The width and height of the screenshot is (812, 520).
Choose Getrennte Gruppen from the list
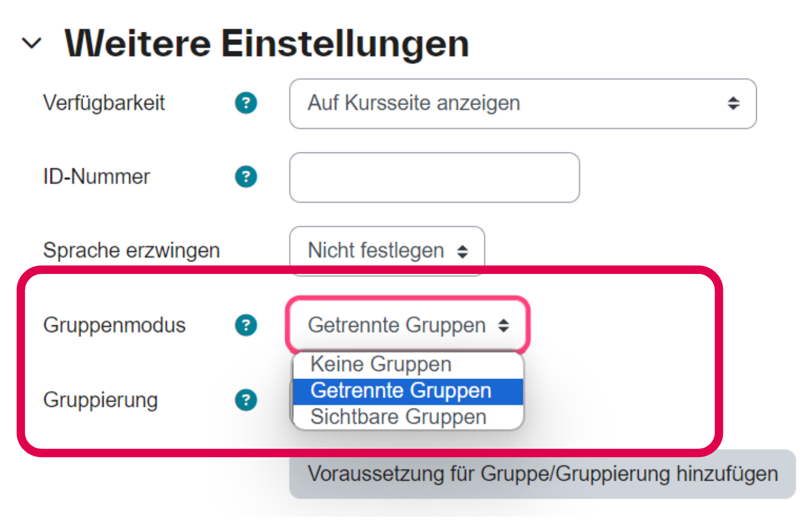point(401,390)
